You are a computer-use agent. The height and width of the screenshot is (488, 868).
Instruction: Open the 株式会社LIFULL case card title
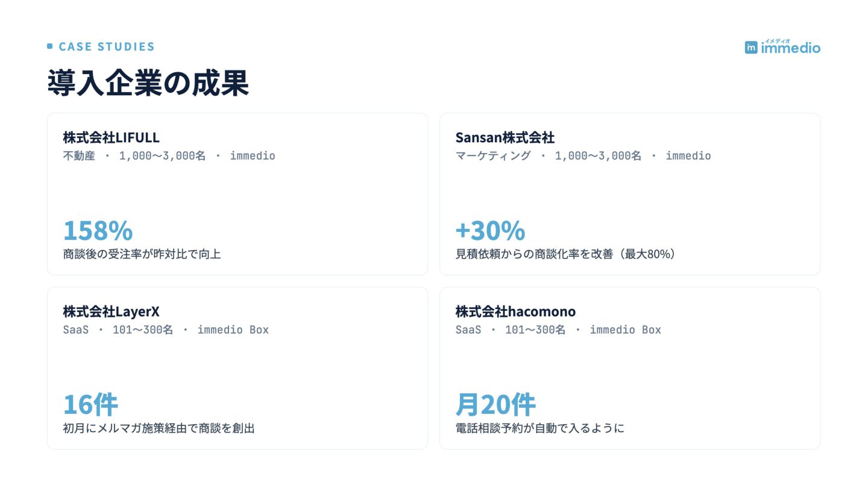point(111,137)
